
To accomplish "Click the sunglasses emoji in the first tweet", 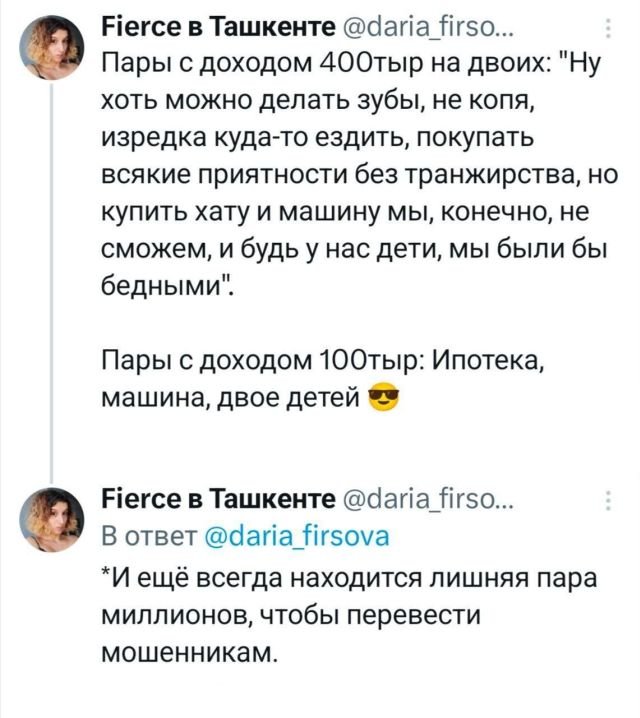I will pos(381,401).
